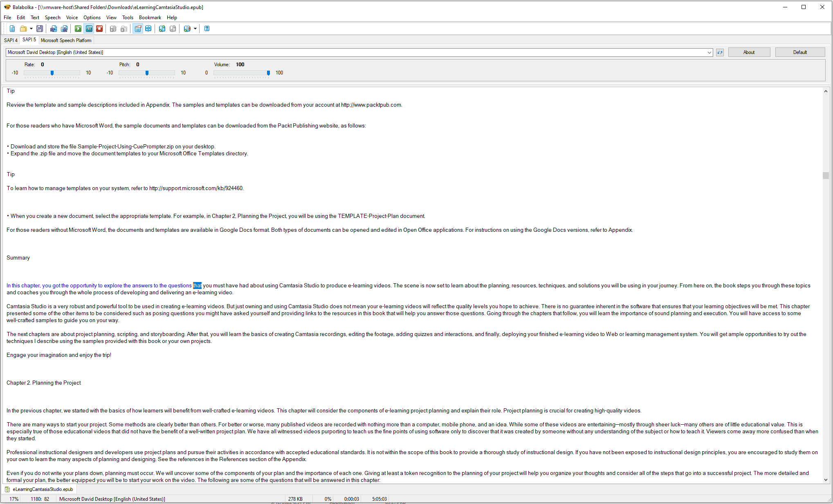Stop reading with the red Stop button
Screen dimensions: 833x504
click(99, 29)
